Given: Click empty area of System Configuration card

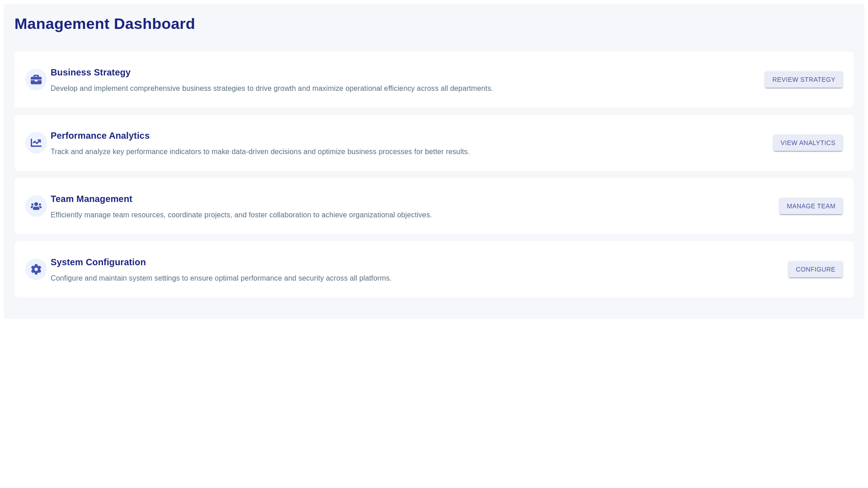Looking at the screenshot, I should tap(588, 269).
